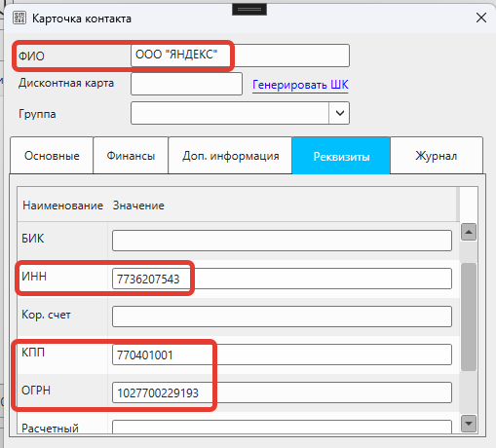This screenshot has height=448, width=496.
Task: Click the ОГРН row label
Action: 36,391
